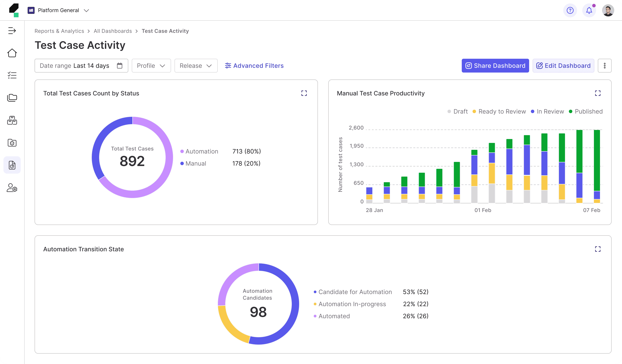
Task: Toggle the Draft series in the legend
Action: point(458,112)
